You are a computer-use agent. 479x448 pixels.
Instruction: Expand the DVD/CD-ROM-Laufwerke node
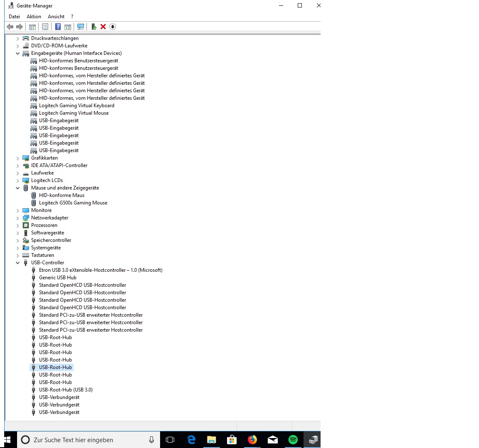pos(18,46)
